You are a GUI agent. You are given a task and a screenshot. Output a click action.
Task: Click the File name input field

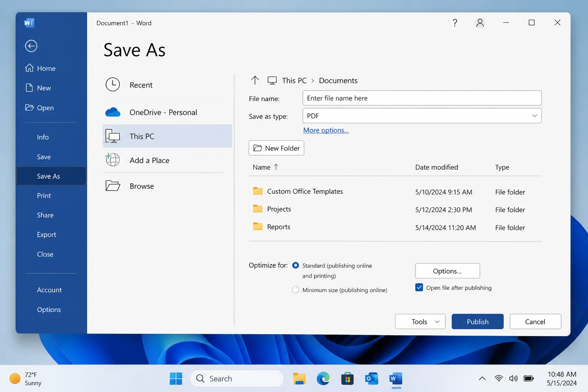click(422, 98)
